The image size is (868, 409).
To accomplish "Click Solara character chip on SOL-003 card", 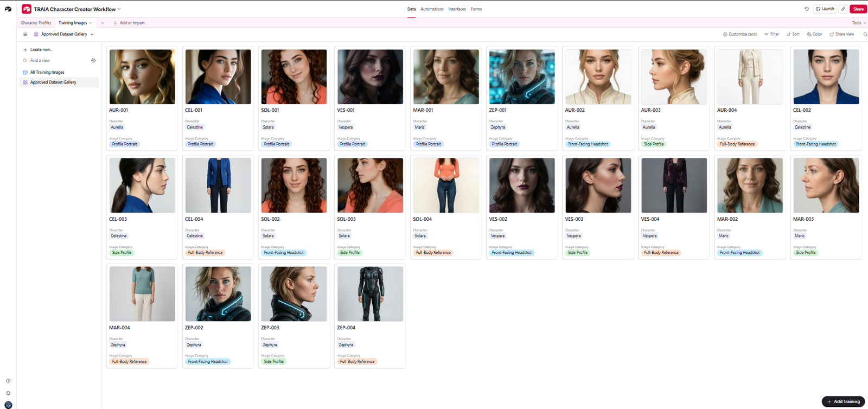I will pyautogui.click(x=344, y=236).
